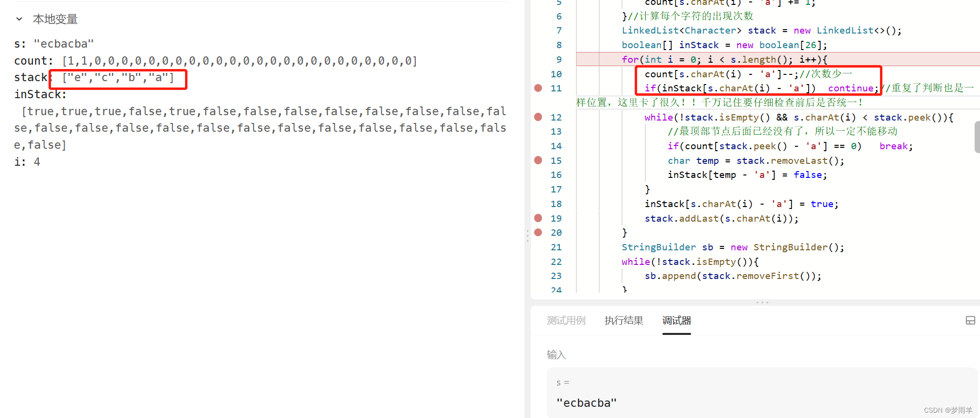
Task: Toggle breakpoint on line 19
Action: [x=538, y=218]
